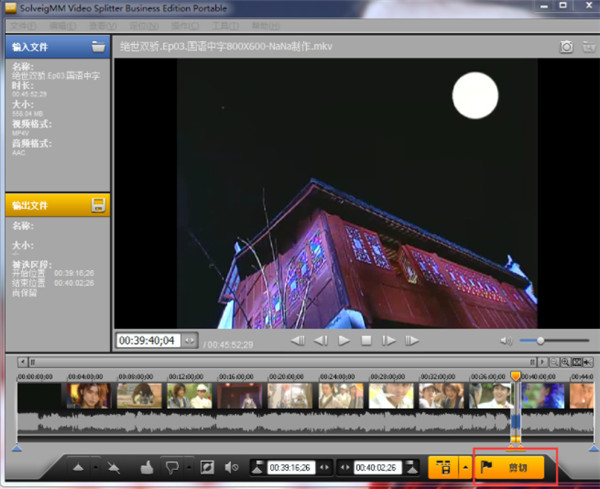Viewport: 600px width, 489px height.
Task: Click the remove marker icon in bottom toolbar
Action: [x=113, y=466]
